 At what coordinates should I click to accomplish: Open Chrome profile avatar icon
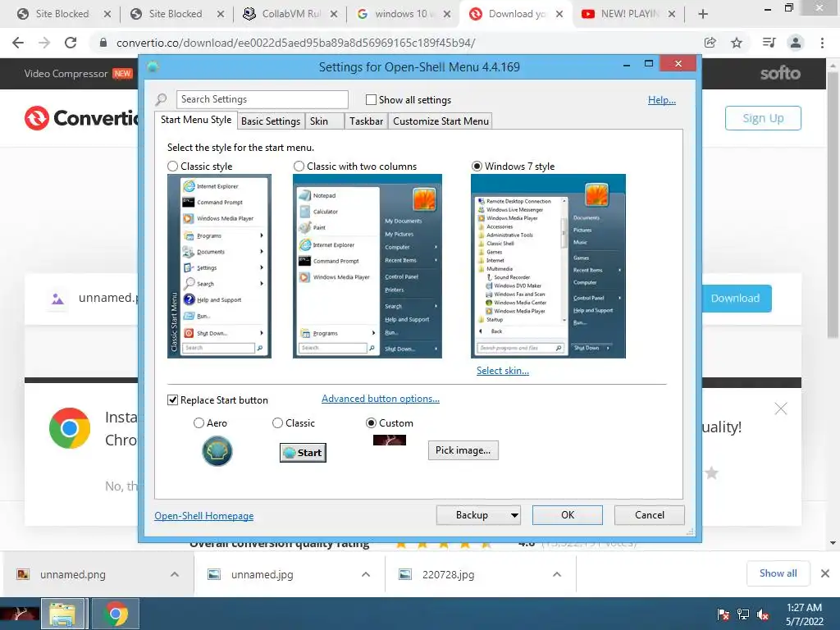coord(796,43)
